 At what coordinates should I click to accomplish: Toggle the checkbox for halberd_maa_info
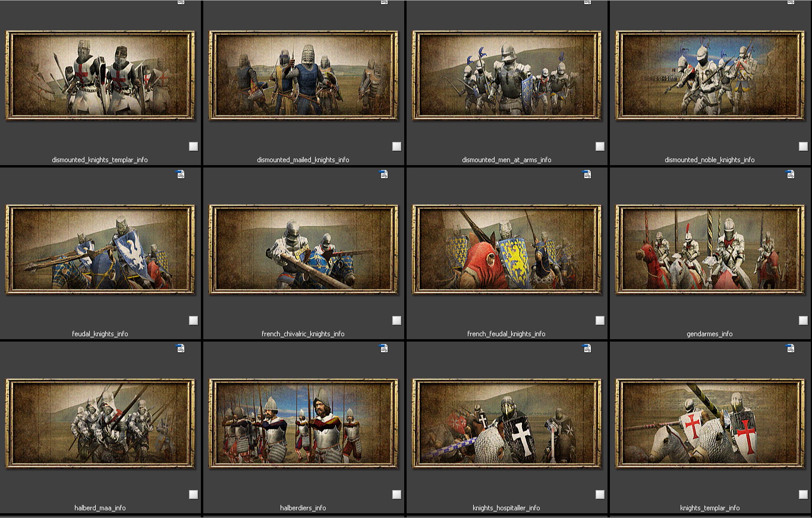193,494
